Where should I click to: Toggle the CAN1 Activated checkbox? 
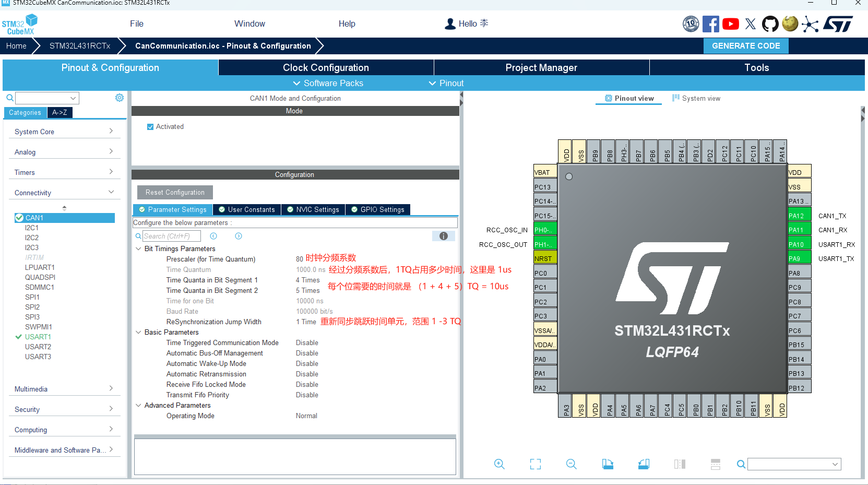click(x=150, y=127)
